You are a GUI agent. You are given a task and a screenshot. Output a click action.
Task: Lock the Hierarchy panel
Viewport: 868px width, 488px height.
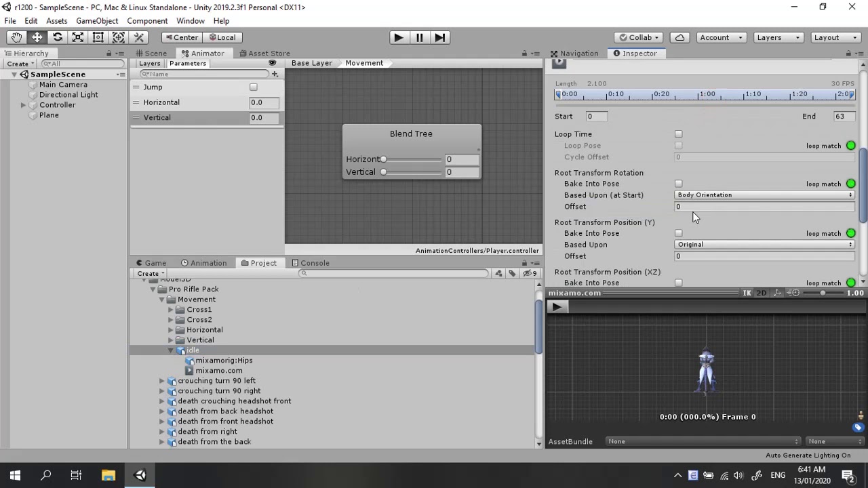(x=108, y=54)
